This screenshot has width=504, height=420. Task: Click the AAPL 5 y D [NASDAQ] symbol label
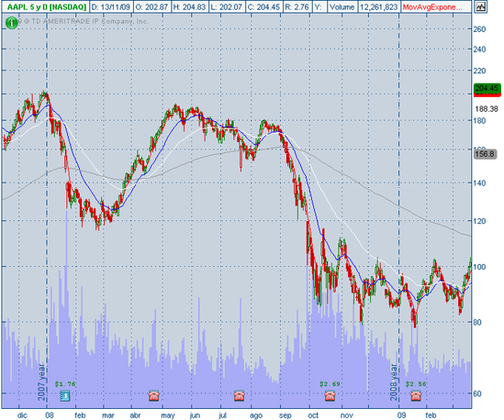[x=46, y=7]
